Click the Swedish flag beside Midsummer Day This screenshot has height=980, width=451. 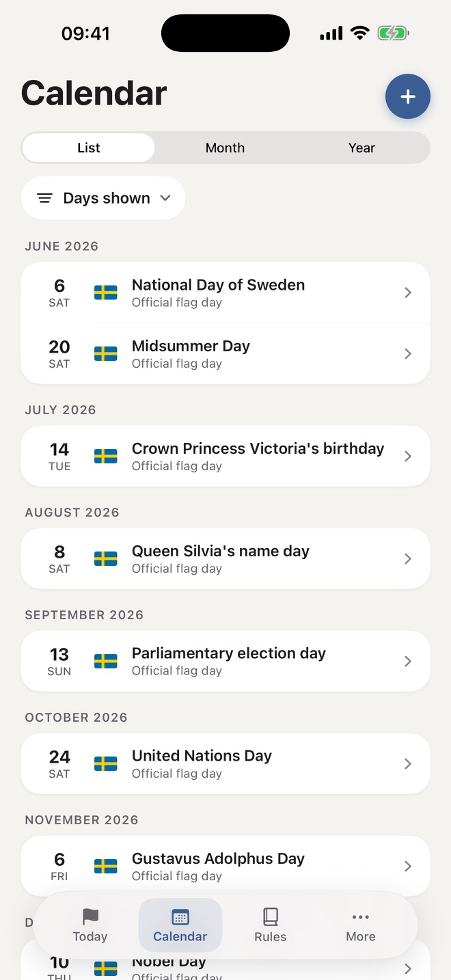[x=105, y=353]
